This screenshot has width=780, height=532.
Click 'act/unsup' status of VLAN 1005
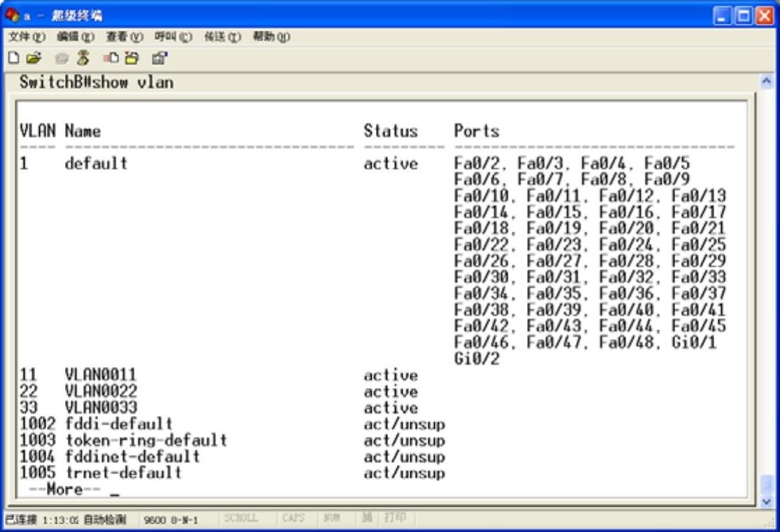(x=405, y=473)
